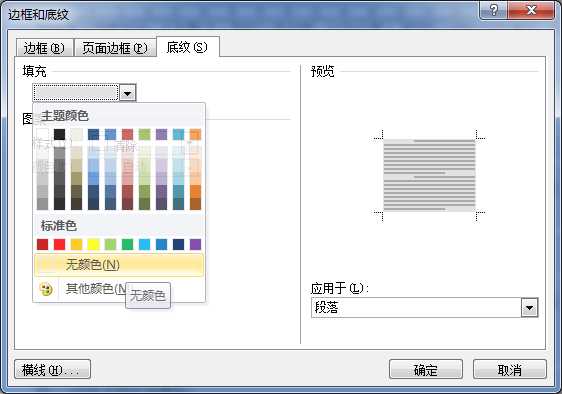Image resolution: width=562 pixels, height=394 pixels.
Task: Switch to the 边框(B) tab
Action: (x=44, y=48)
